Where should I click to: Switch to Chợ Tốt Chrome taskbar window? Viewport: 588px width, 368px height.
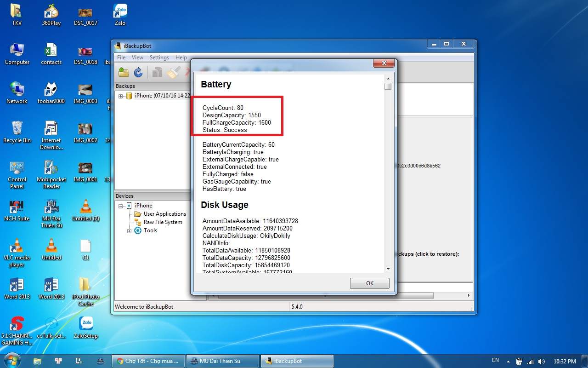point(148,361)
